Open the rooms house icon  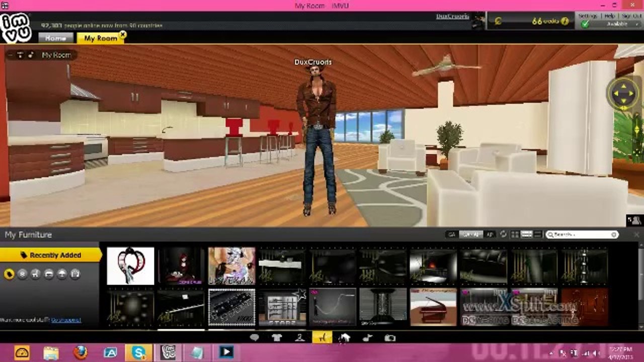tap(344, 338)
